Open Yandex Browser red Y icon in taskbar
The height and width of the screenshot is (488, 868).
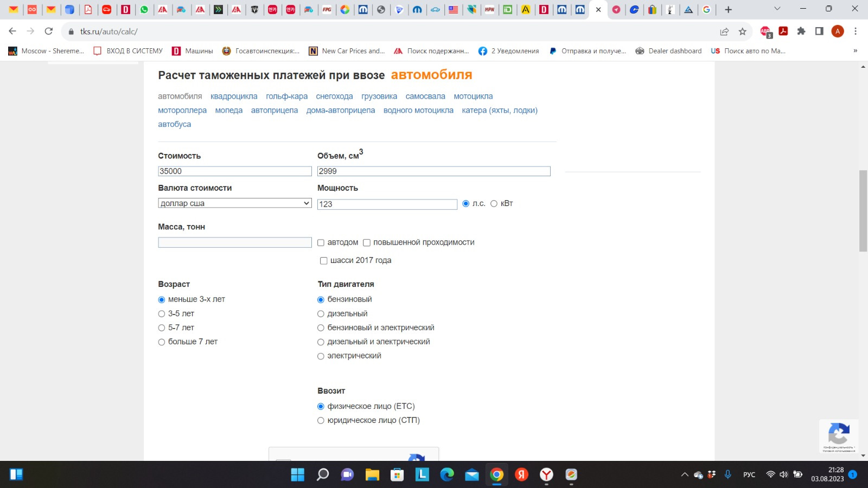[x=546, y=475]
